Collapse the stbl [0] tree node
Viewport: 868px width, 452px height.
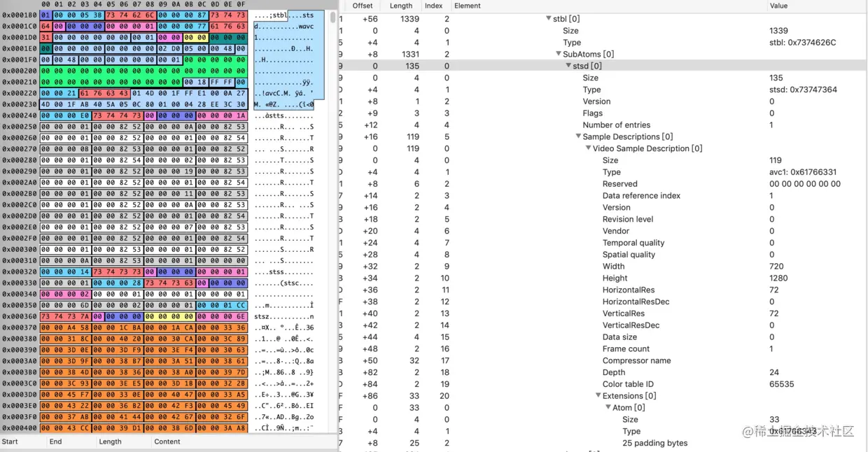click(549, 19)
